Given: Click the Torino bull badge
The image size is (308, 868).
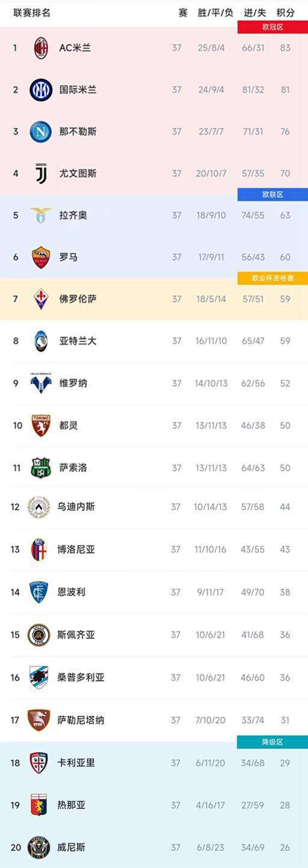Looking at the screenshot, I should click(41, 426).
